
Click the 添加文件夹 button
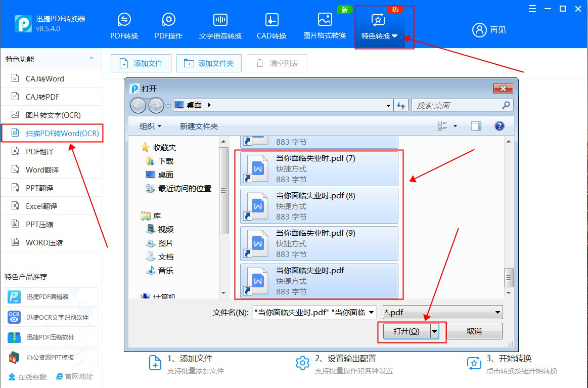point(208,63)
